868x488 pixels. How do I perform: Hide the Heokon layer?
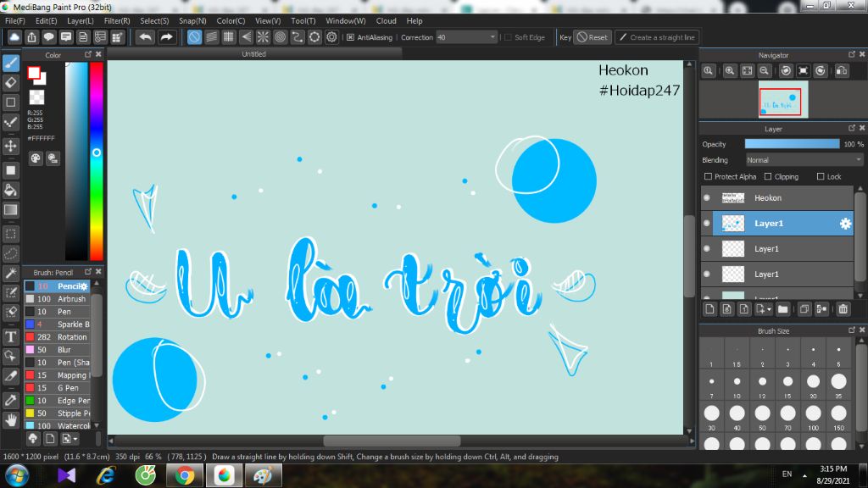pos(707,197)
